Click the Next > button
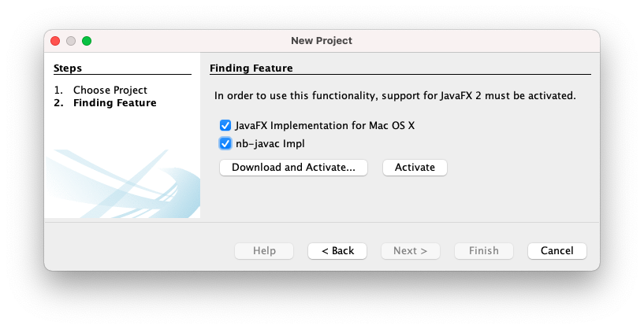The image size is (644, 329). (410, 250)
